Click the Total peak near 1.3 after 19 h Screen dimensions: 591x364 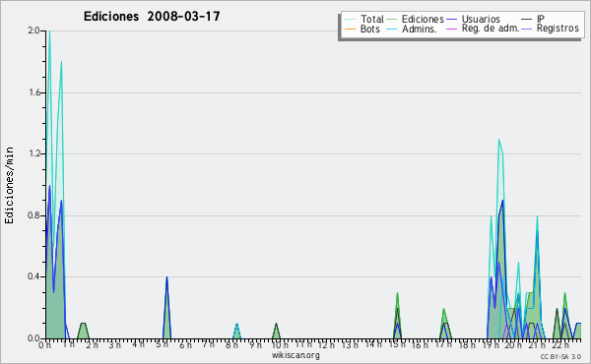pyautogui.click(x=499, y=141)
